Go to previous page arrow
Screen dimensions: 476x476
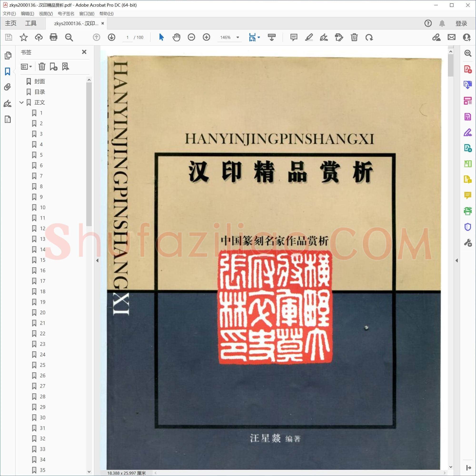coord(97,37)
